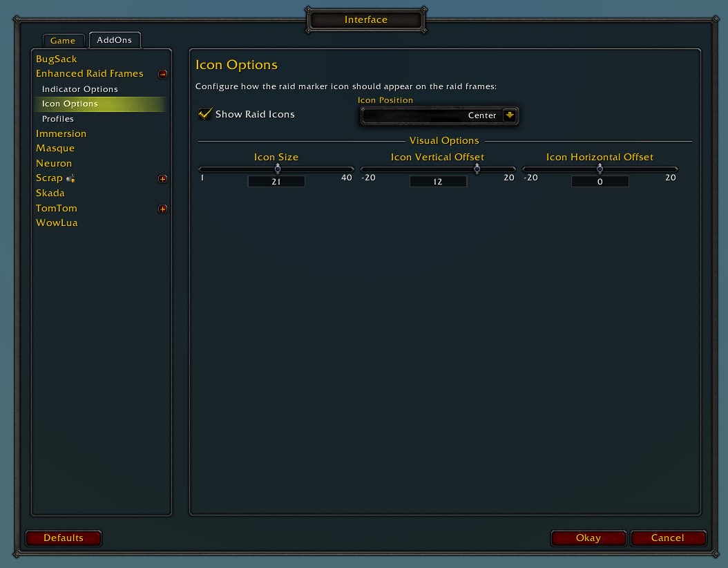Switch to the Game tab
The height and width of the screenshot is (568, 728).
pos(63,41)
